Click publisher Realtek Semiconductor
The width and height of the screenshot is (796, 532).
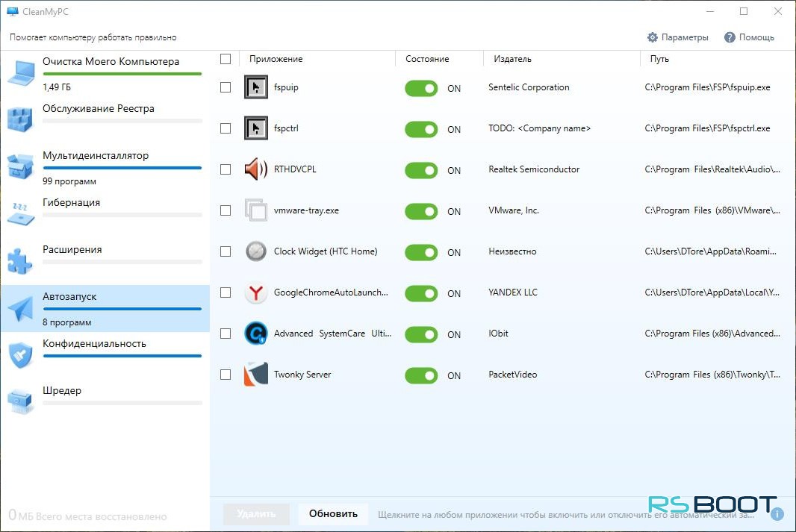(x=534, y=169)
